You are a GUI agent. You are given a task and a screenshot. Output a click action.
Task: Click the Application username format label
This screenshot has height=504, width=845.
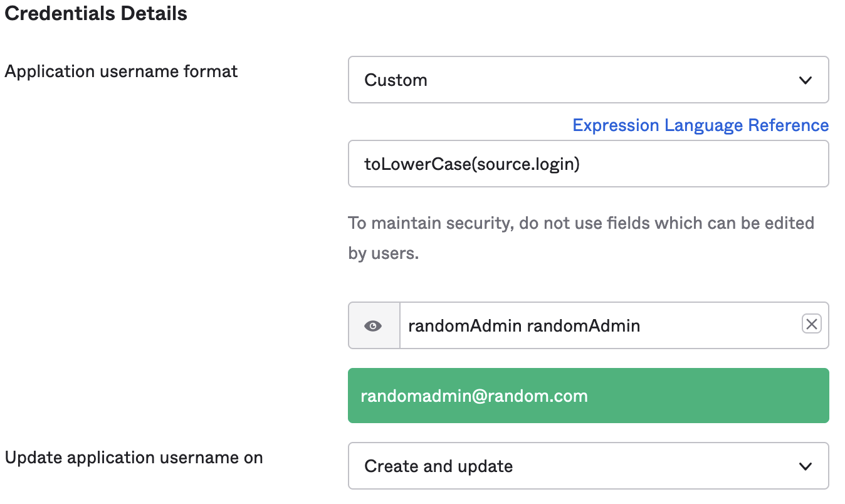pyautogui.click(x=121, y=71)
